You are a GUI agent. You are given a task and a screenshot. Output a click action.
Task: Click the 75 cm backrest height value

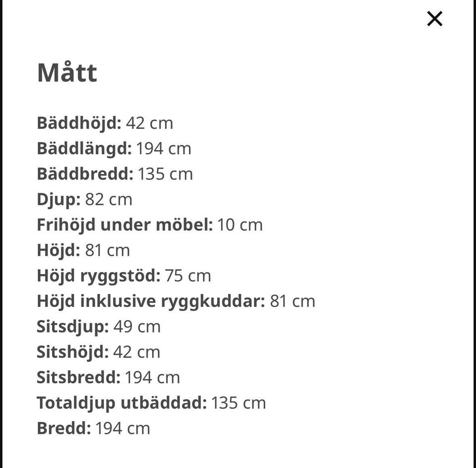point(188,276)
